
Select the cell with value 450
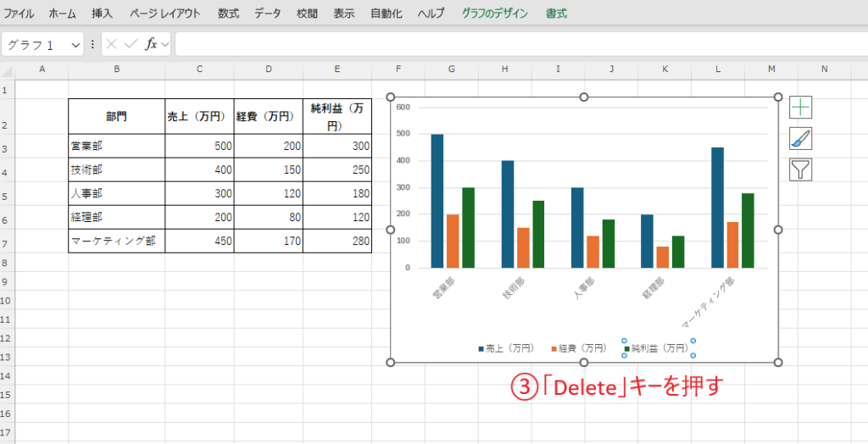coord(199,241)
